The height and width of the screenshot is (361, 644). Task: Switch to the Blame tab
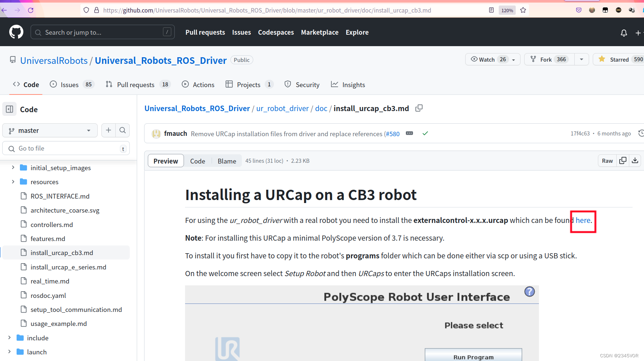(x=226, y=161)
